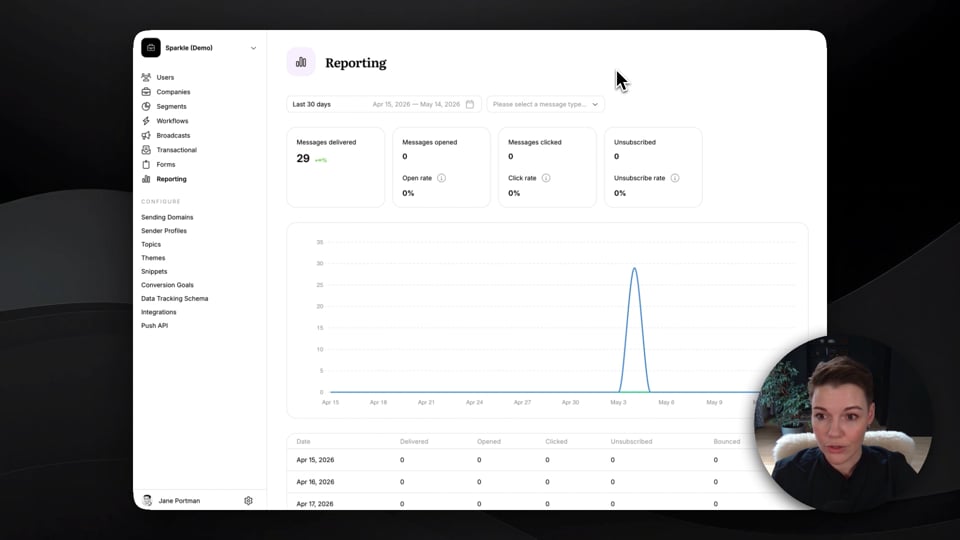Open Conversion Goals settings

(x=167, y=285)
